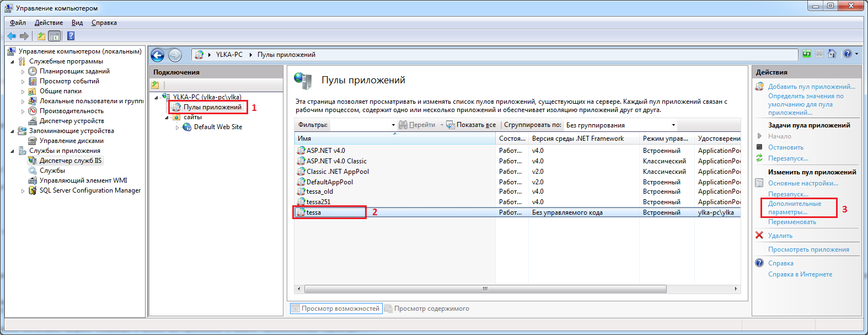868x335 pixels.
Task: Collapse the Служебные программы tree node
Action: (12, 62)
